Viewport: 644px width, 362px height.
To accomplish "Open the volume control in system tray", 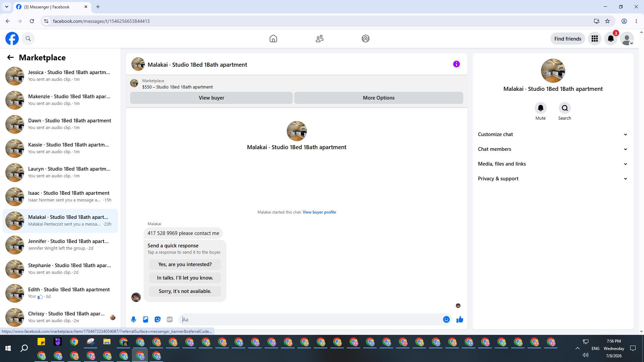I will coord(586,355).
